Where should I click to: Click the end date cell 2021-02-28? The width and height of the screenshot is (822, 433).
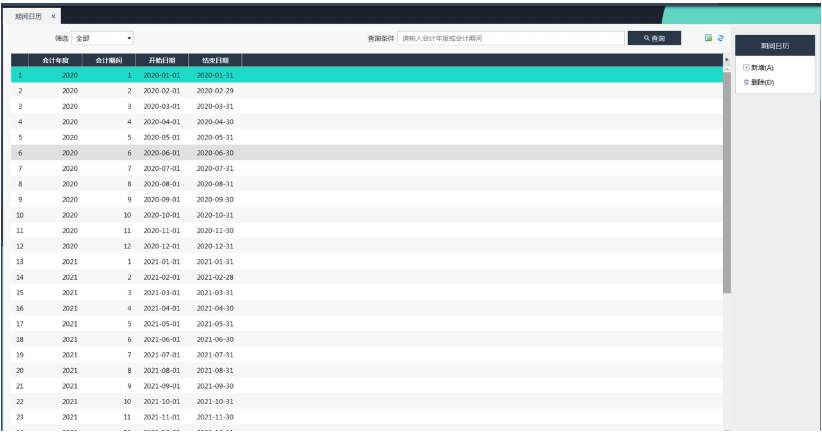215,277
